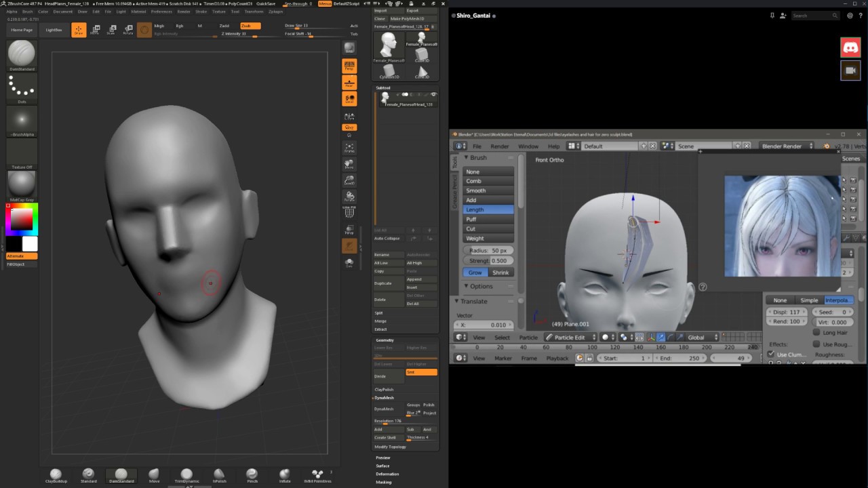Open Discord pinned messages pin icon
This screenshot has width=868, height=488.
[772, 15]
